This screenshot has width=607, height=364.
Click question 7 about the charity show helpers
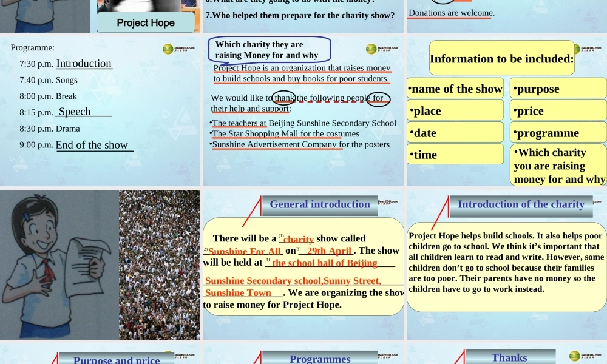tap(300, 16)
